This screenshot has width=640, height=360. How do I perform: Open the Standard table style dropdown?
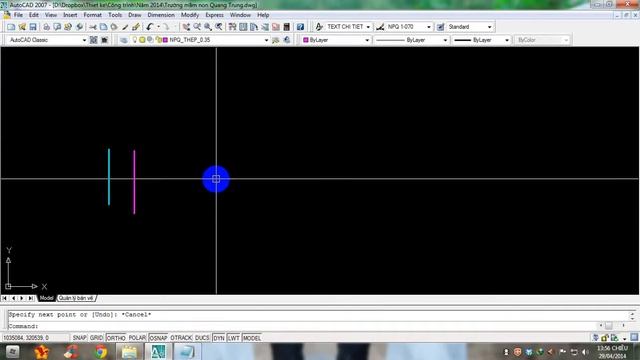(489, 27)
